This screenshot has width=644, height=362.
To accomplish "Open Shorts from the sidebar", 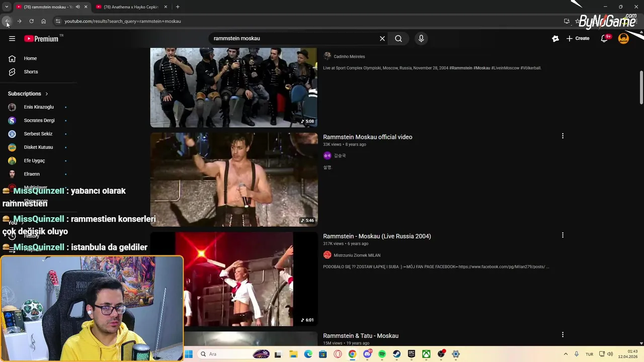I will click(x=31, y=72).
